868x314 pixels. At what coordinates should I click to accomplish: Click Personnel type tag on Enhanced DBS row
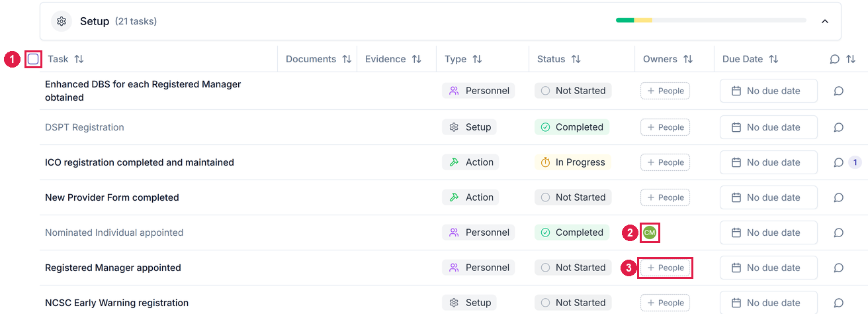click(478, 91)
